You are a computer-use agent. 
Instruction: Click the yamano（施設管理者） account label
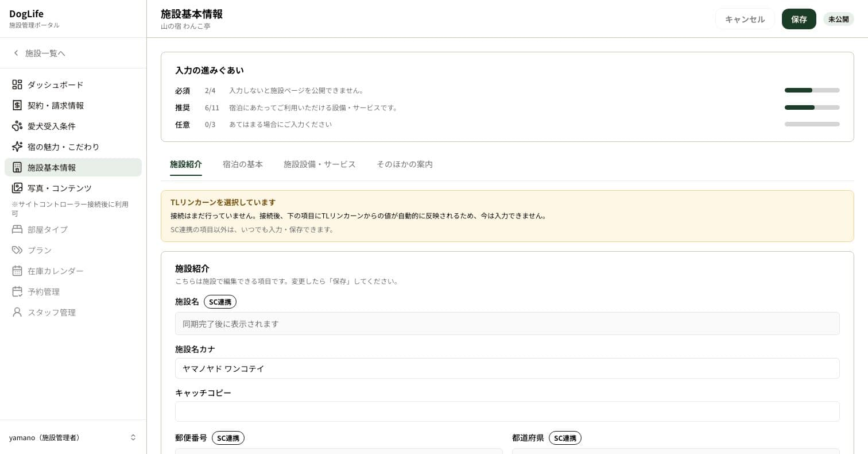[45, 437]
